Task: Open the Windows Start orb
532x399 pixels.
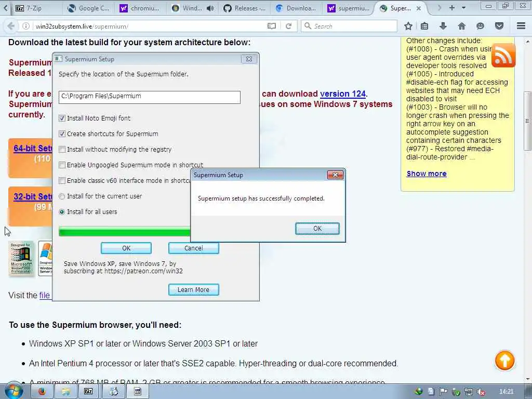Action: [x=14, y=392]
